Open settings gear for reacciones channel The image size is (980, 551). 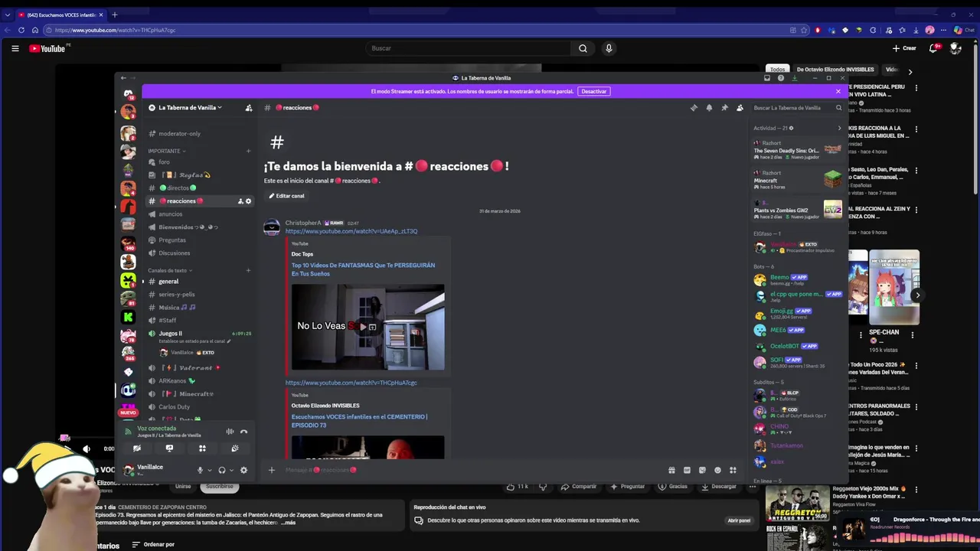[x=248, y=201]
